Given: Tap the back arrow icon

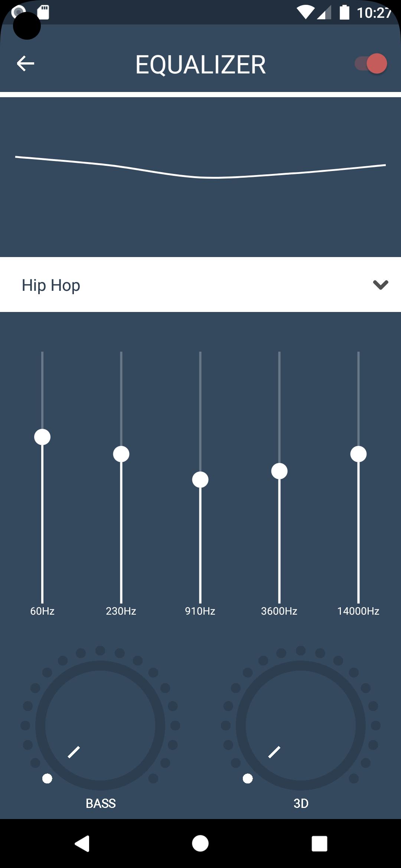Looking at the screenshot, I should (x=25, y=63).
